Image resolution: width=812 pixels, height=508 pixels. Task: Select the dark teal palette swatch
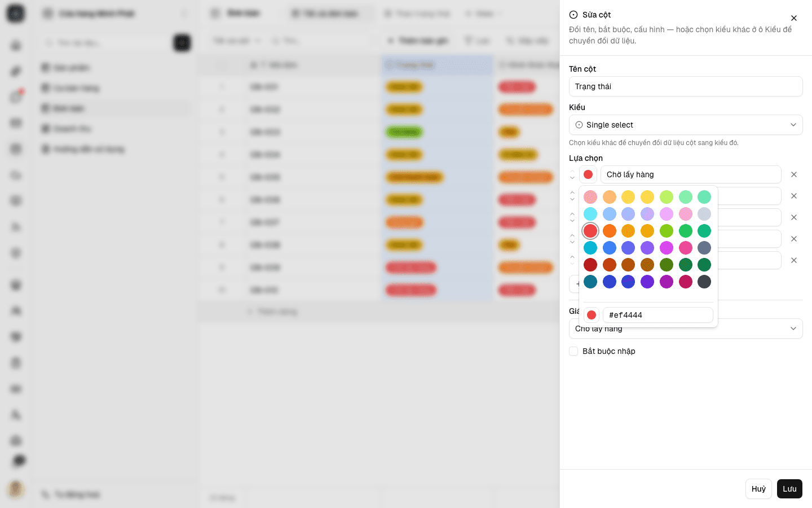tap(590, 282)
